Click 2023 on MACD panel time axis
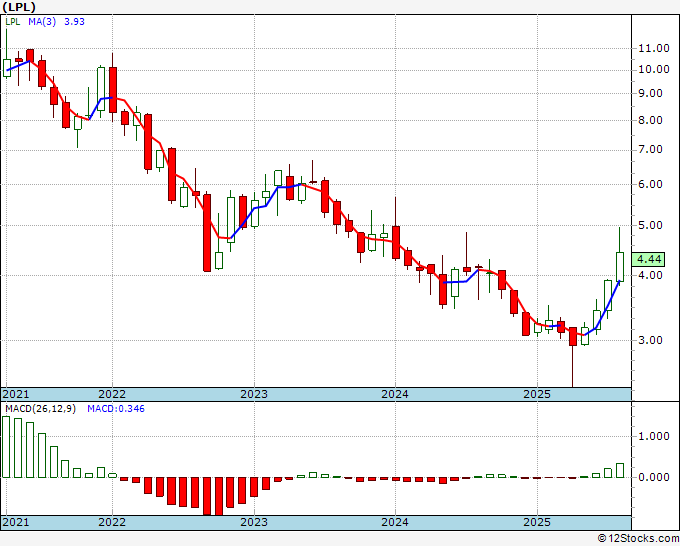 tap(254, 522)
